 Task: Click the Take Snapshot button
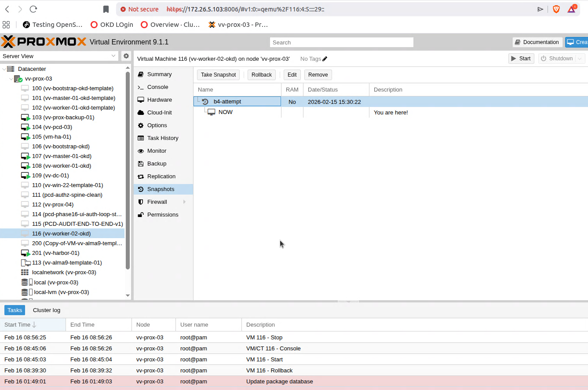pyautogui.click(x=218, y=75)
